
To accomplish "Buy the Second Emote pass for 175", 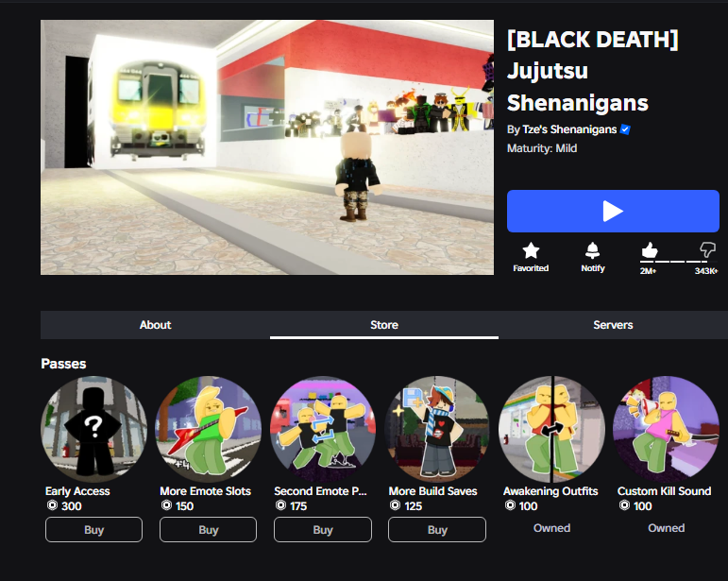I will pyautogui.click(x=323, y=529).
